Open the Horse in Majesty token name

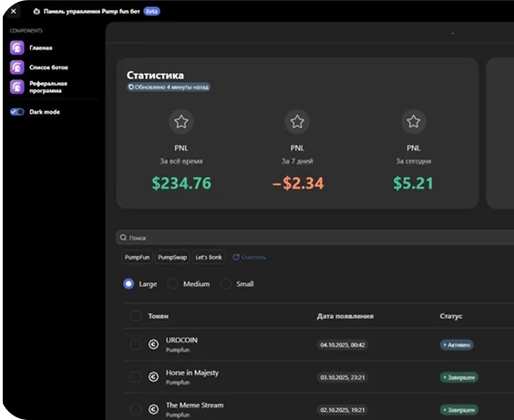point(192,373)
